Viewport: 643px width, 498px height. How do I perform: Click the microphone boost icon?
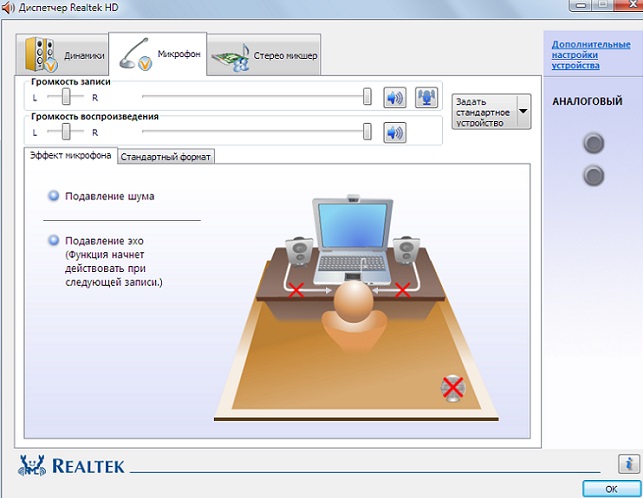[x=427, y=97]
